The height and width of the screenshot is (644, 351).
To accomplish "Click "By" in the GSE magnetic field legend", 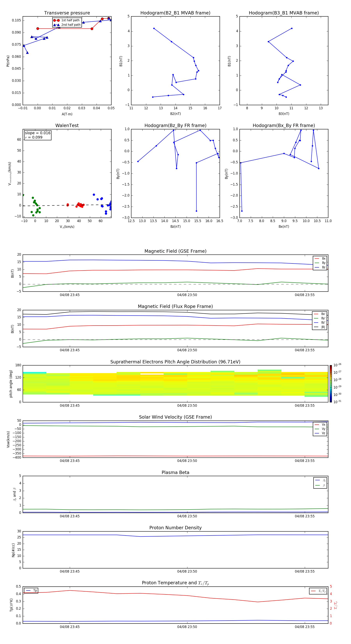I will (x=324, y=263).
